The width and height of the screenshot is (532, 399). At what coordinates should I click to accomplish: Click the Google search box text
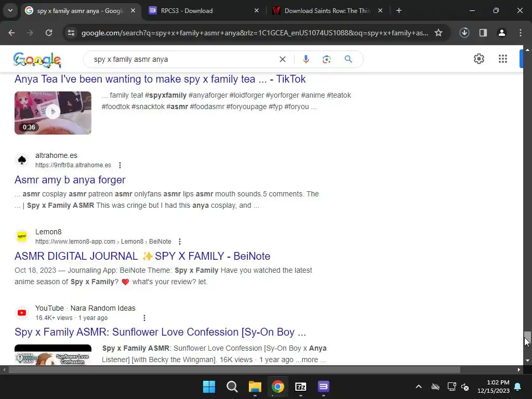tap(131, 59)
